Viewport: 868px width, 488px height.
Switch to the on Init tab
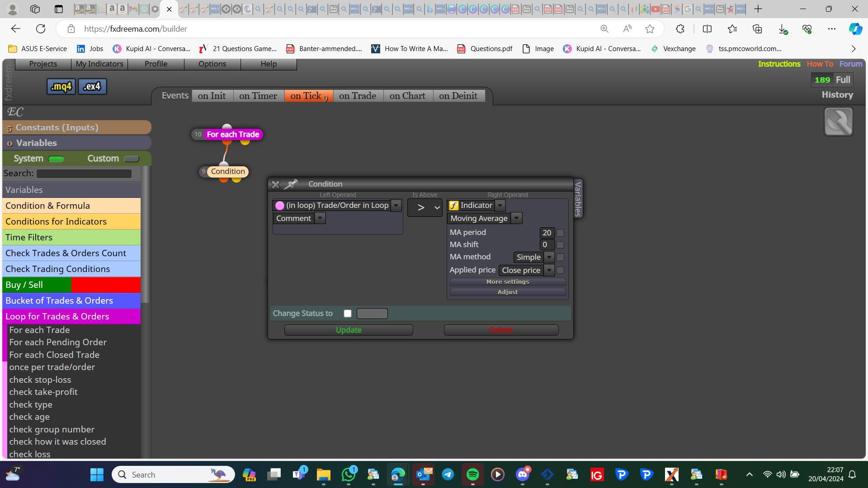coord(212,96)
